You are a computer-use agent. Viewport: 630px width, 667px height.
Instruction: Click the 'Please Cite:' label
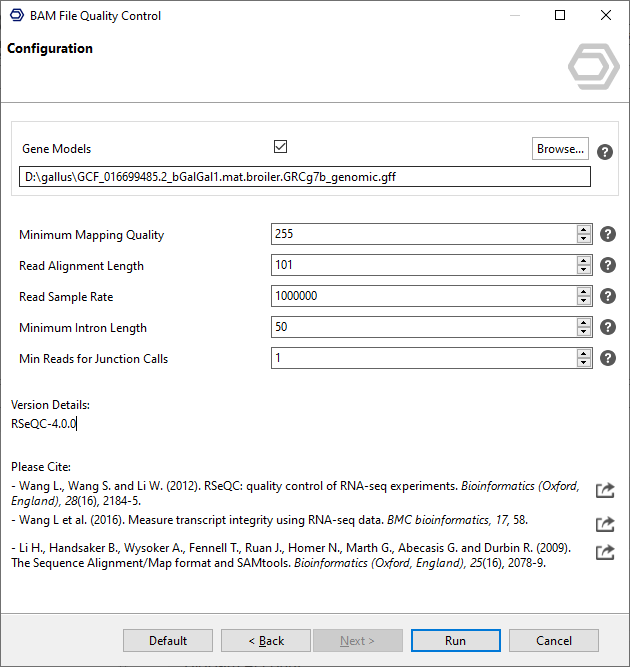pos(41,467)
